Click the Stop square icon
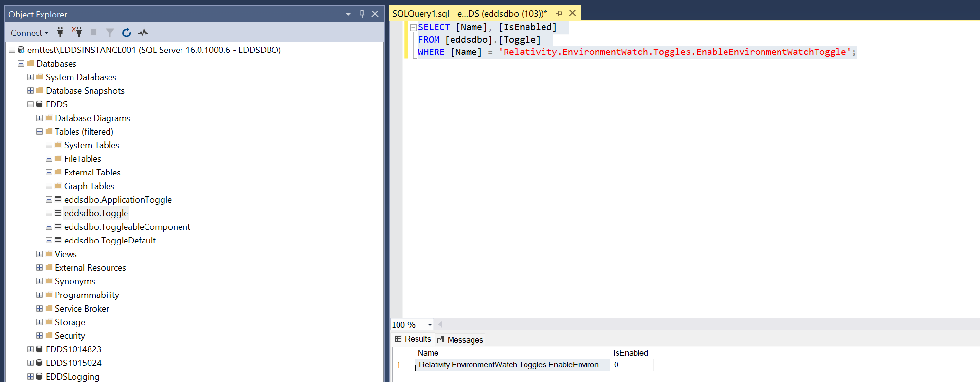Screen dimensions: 980x382 (93, 33)
